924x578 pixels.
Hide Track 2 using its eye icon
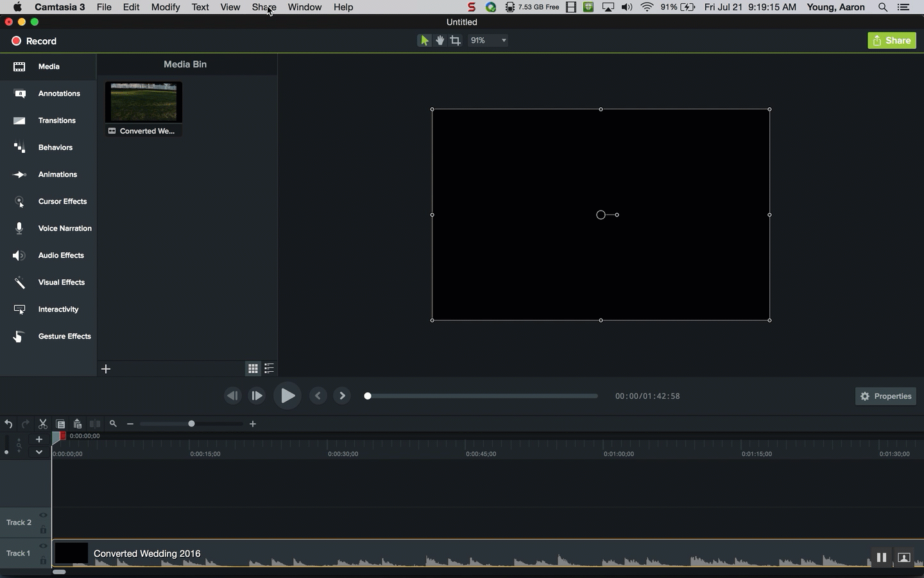coord(44,515)
